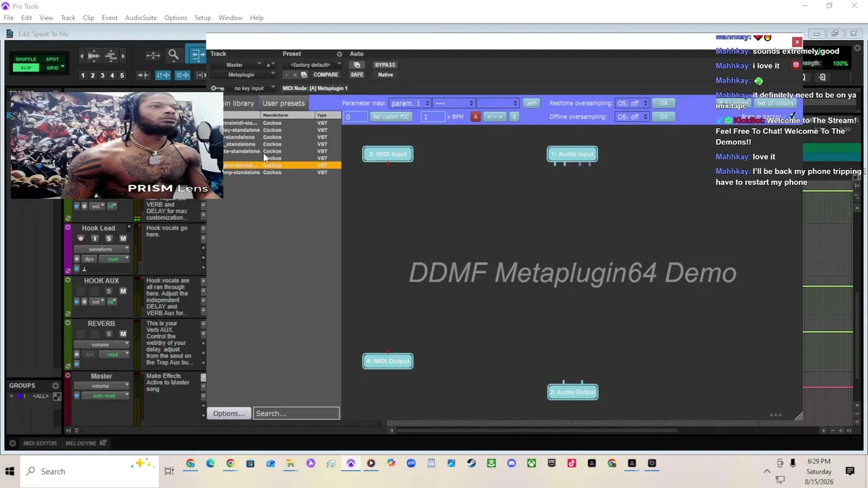868x488 pixels.
Task: Recall zoom preset 4
Action: pos(112,75)
